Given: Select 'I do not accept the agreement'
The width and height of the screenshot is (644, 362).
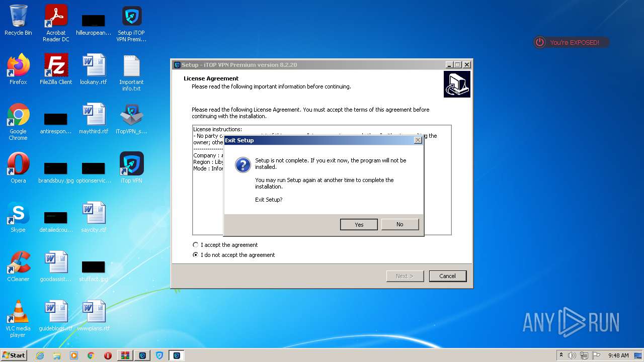Looking at the screenshot, I should tap(196, 255).
